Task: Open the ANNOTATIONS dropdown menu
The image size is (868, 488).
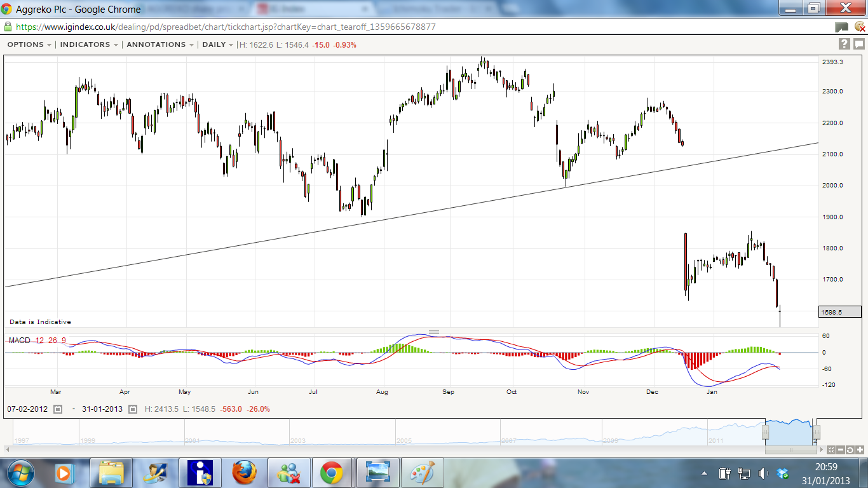Action: pos(160,44)
